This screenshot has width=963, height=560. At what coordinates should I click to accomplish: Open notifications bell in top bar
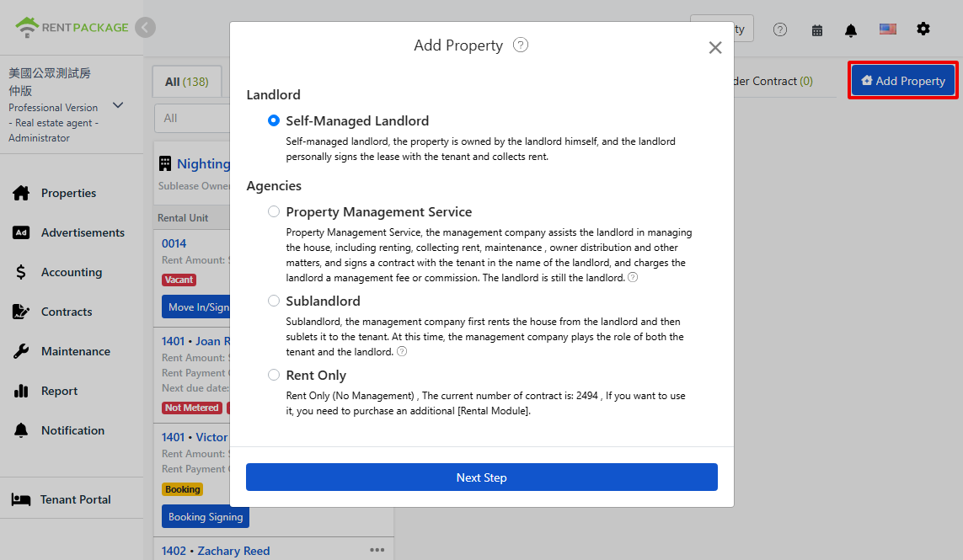(851, 30)
